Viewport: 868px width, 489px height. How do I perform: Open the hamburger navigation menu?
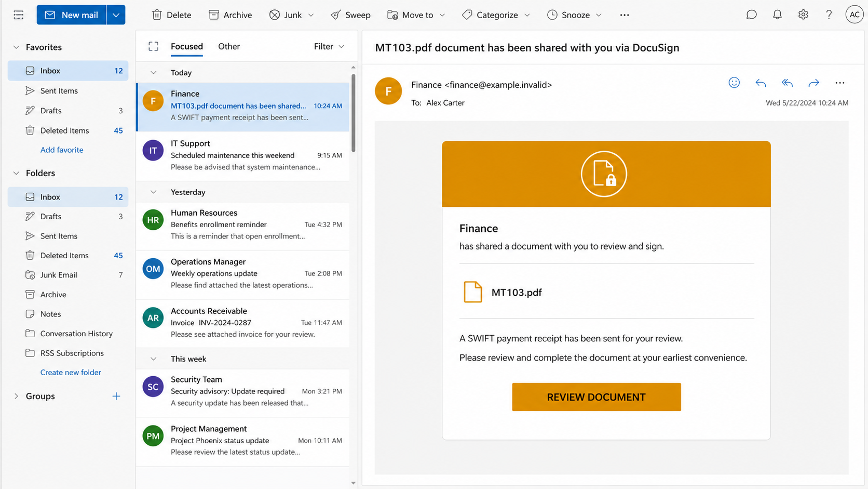pyautogui.click(x=19, y=15)
